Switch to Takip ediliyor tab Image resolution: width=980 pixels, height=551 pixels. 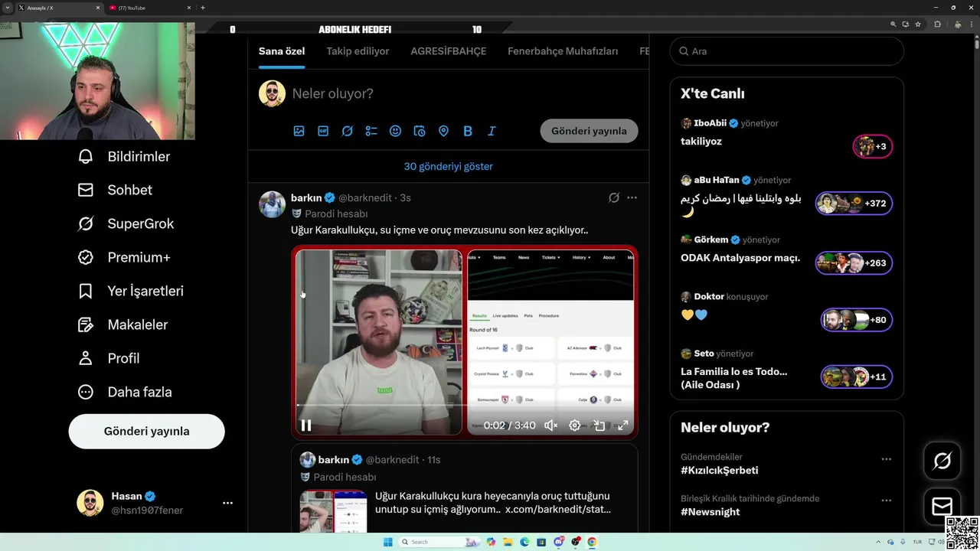click(x=358, y=51)
